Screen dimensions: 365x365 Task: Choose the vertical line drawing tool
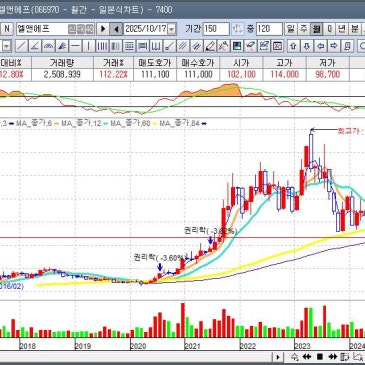tap(89, 46)
